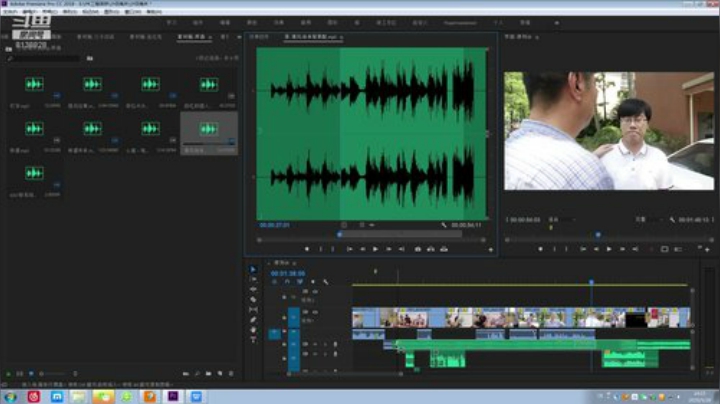Viewport: 720px width, 404px height.
Task: Select the Type tool
Action: 253,340
